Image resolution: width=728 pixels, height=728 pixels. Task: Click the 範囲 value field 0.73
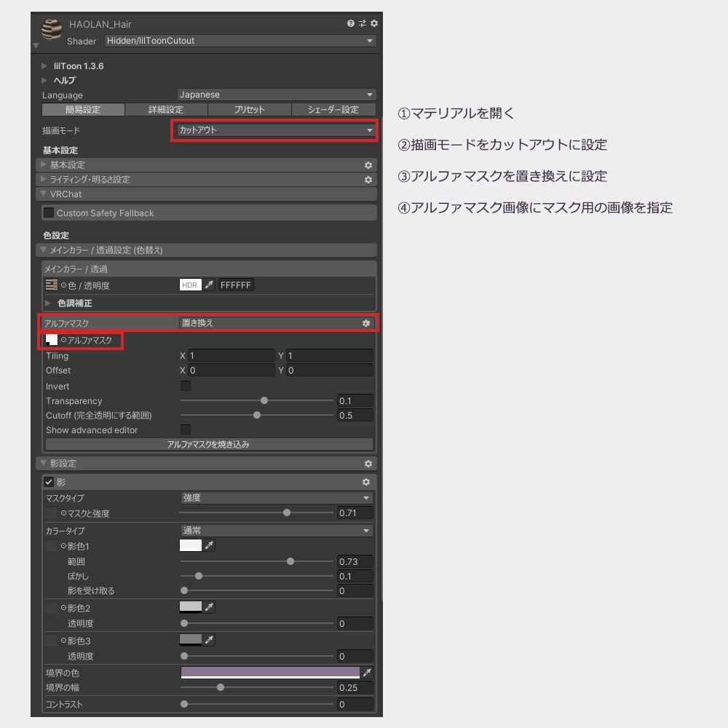click(x=355, y=561)
